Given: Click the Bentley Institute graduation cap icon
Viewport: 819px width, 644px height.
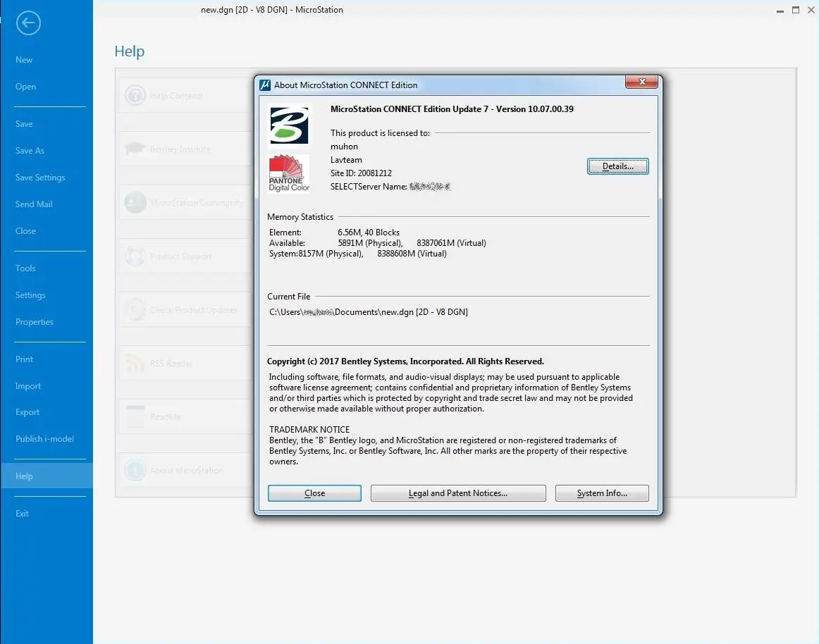Looking at the screenshot, I should (x=135, y=149).
